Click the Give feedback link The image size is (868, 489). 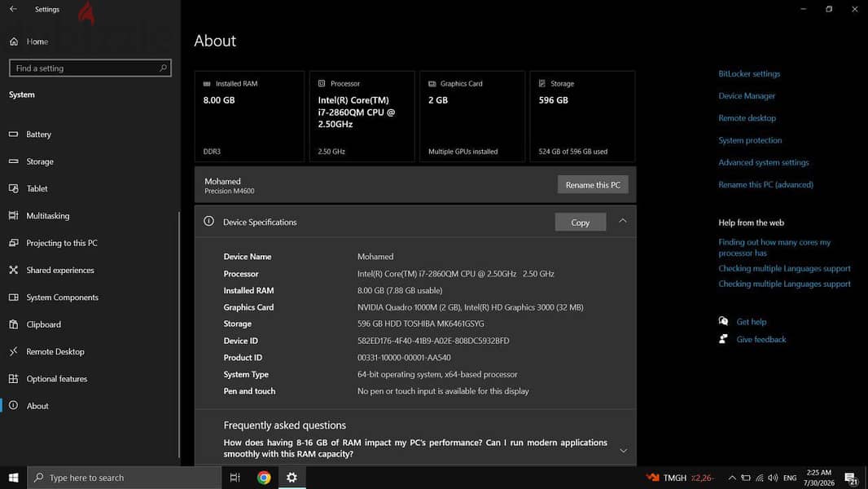pos(761,340)
